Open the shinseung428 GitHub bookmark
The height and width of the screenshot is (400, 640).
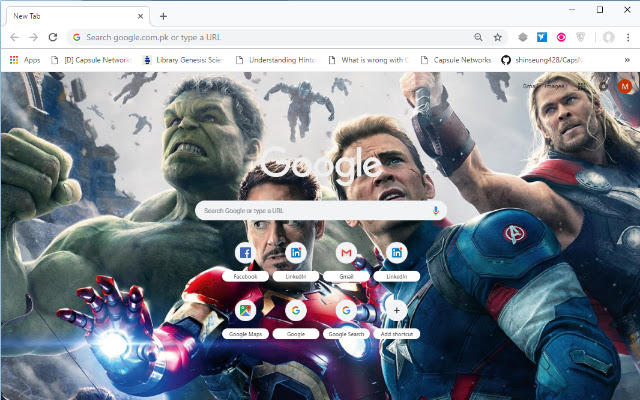[542, 60]
